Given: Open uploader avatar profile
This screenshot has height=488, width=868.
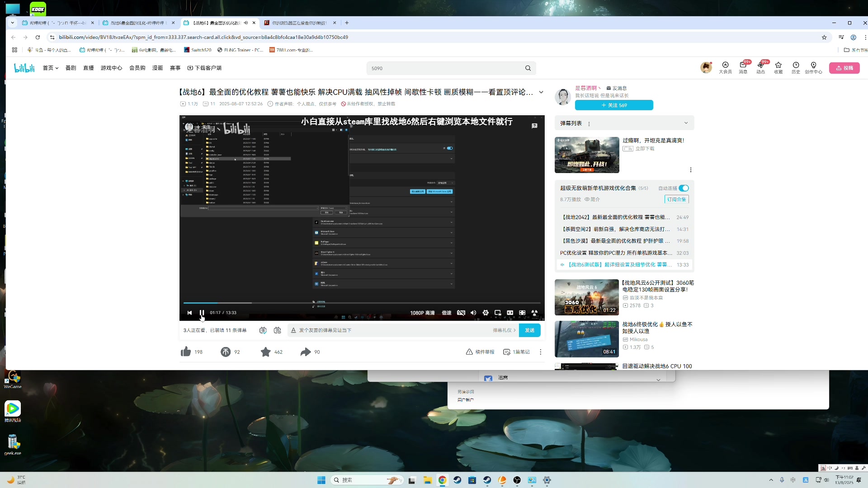Looking at the screenshot, I should click(x=563, y=97).
